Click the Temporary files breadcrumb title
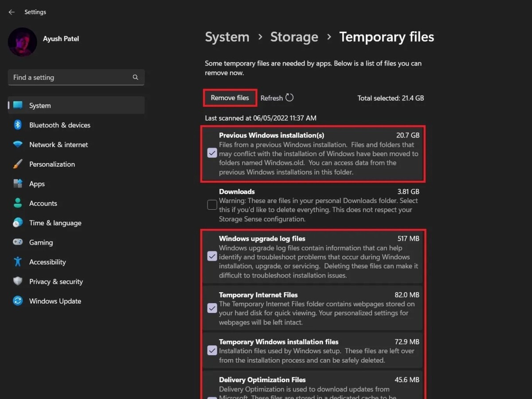 click(387, 37)
